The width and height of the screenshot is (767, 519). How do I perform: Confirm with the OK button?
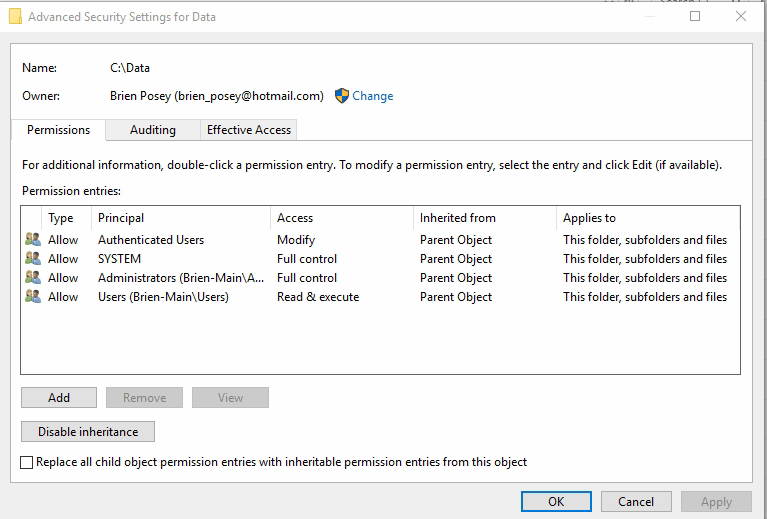[556, 501]
